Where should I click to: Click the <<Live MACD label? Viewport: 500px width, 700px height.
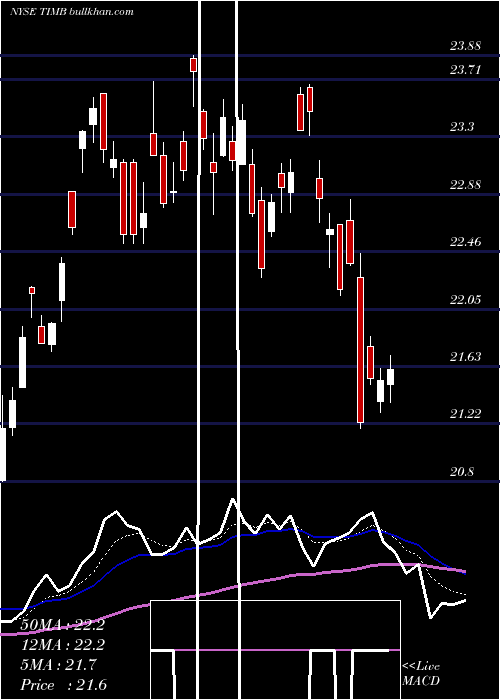click(x=421, y=673)
